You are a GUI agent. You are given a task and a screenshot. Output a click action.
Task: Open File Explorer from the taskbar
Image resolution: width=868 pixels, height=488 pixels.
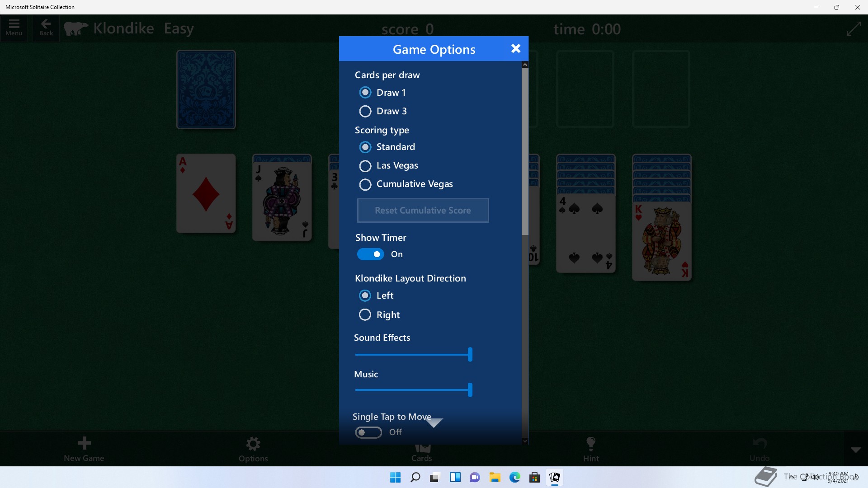click(x=495, y=477)
